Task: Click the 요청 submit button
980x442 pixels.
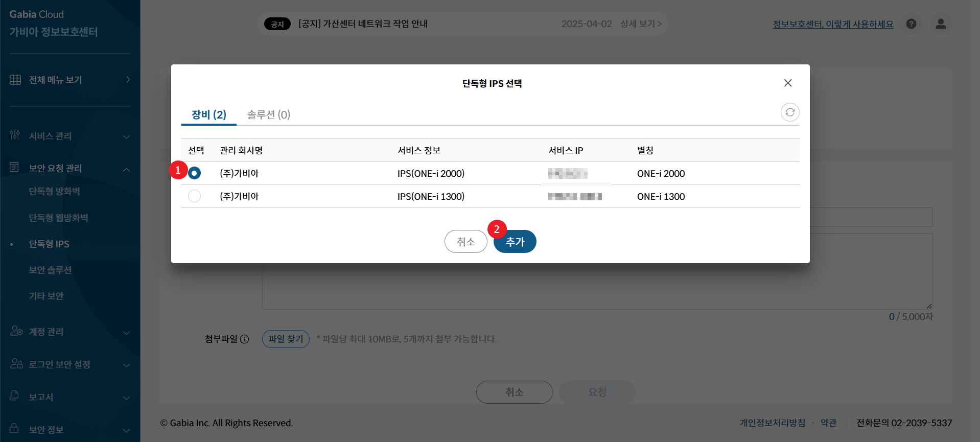Action: [x=597, y=392]
